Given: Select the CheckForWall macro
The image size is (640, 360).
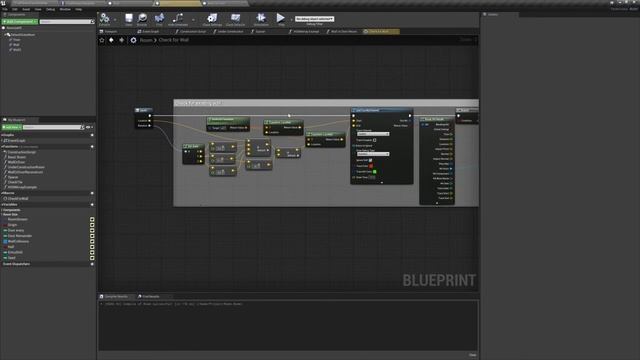Looking at the screenshot, I should 18,199.
